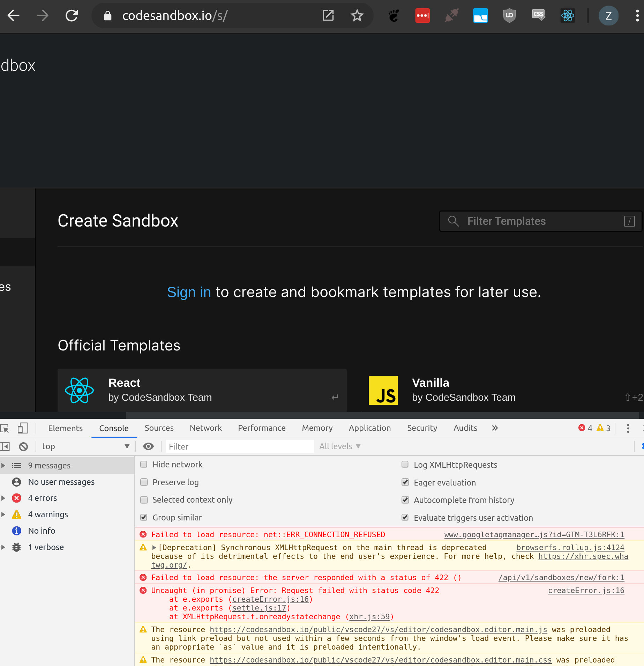Toggle the device toolbar icon
This screenshot has width=644, height=666.
(23, 428)
